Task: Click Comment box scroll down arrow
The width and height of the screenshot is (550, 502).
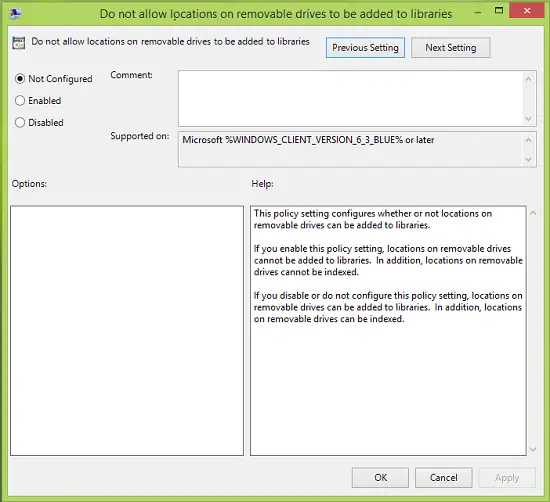Action: point(528,119)
